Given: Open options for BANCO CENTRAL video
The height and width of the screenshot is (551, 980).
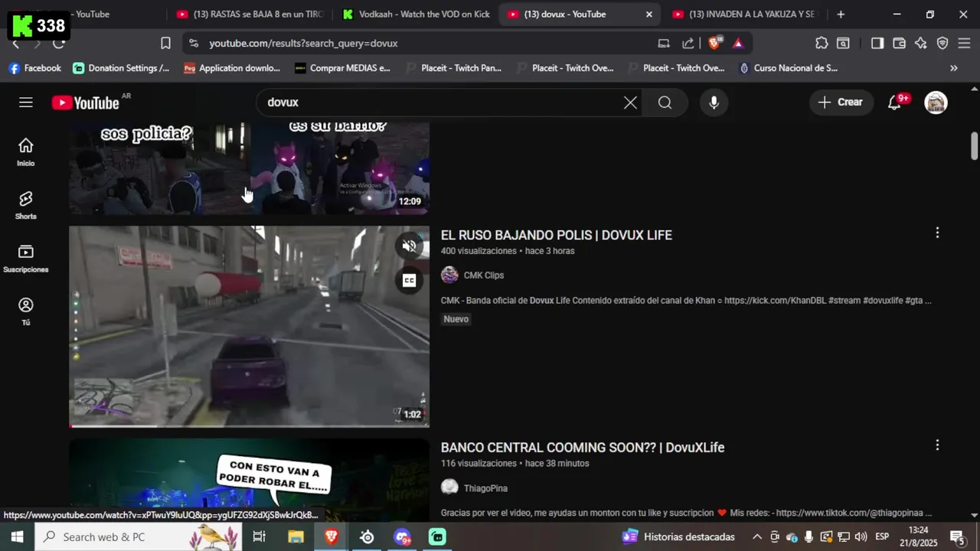Looking at the screenshot, I should click(937, 445).
